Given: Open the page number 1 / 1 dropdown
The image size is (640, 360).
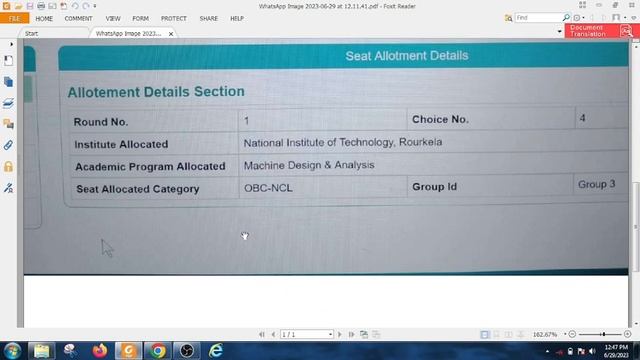Looking at the screenshot, I should point(307,334).
